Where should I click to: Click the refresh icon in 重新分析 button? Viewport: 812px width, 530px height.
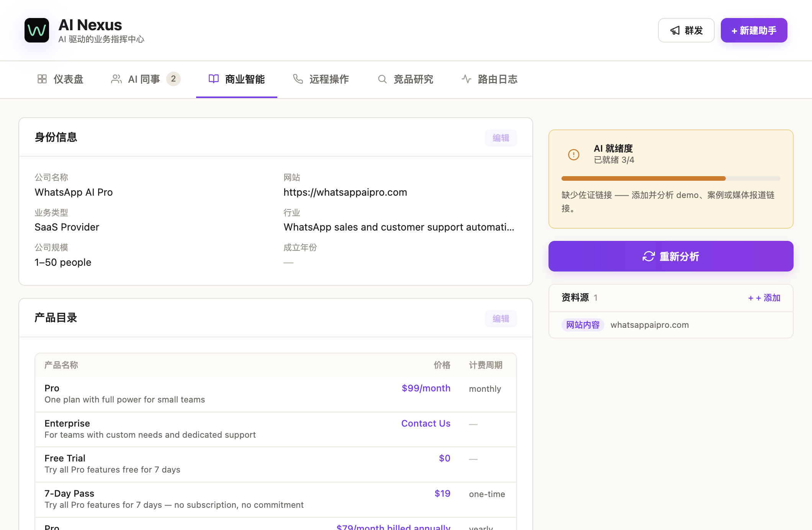[x=648, y=256]
